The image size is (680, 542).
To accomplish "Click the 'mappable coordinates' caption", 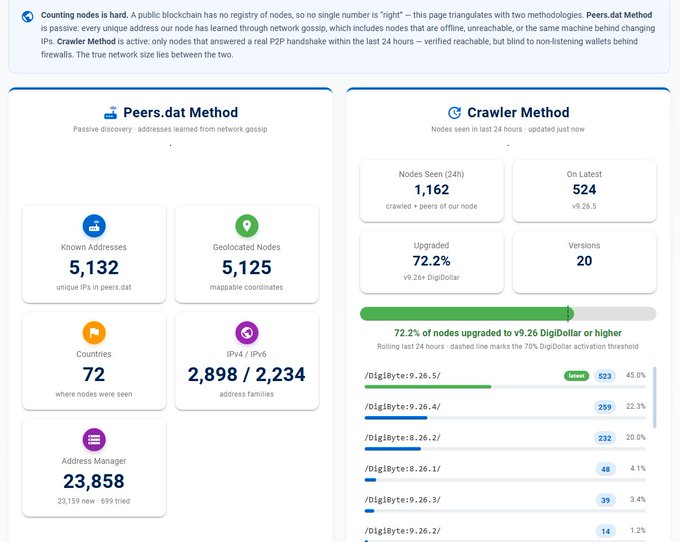I will 247,287.
